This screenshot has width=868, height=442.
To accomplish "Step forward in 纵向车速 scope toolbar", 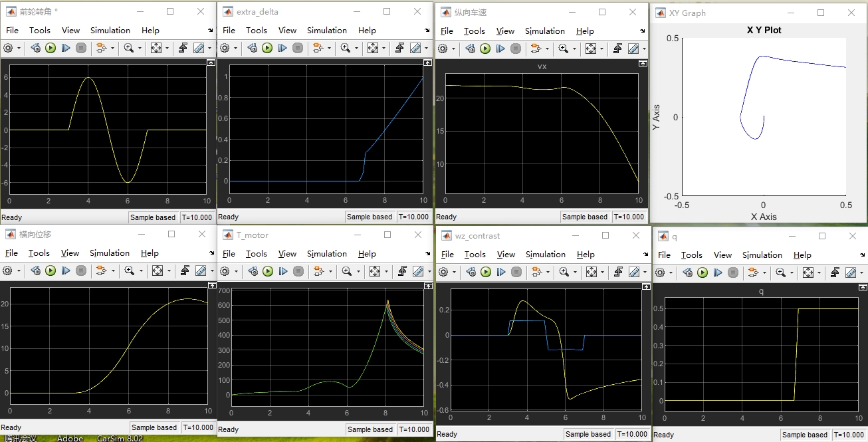I will click(x=500, y=49).
